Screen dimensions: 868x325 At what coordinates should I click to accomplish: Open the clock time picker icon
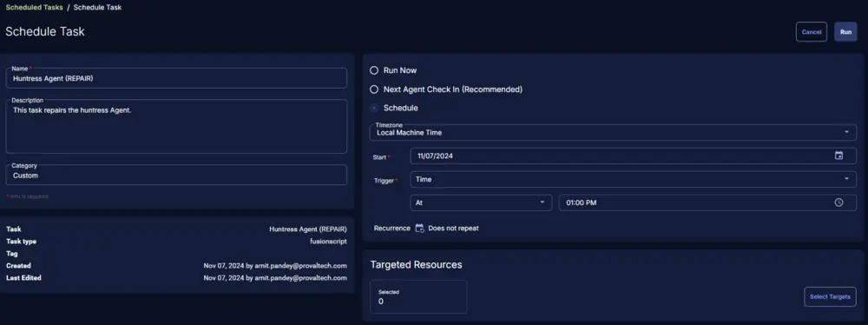pos(838,202)
